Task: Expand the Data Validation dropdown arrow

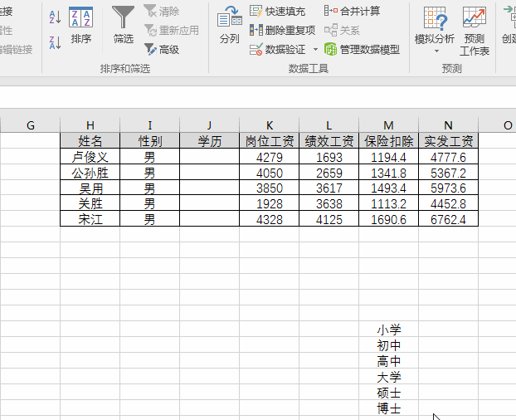Action: tap(315, 50)
